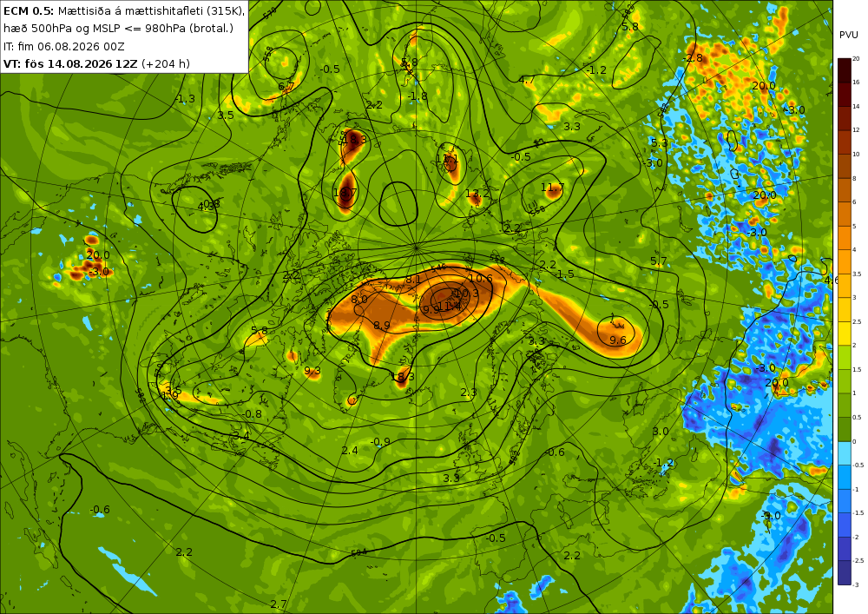Viewport: 868px width, 614px height.
Task: Pick the yellow swatch between ticks 2.5 and 2
Action: pyautogui.click(x=845, y=333)
